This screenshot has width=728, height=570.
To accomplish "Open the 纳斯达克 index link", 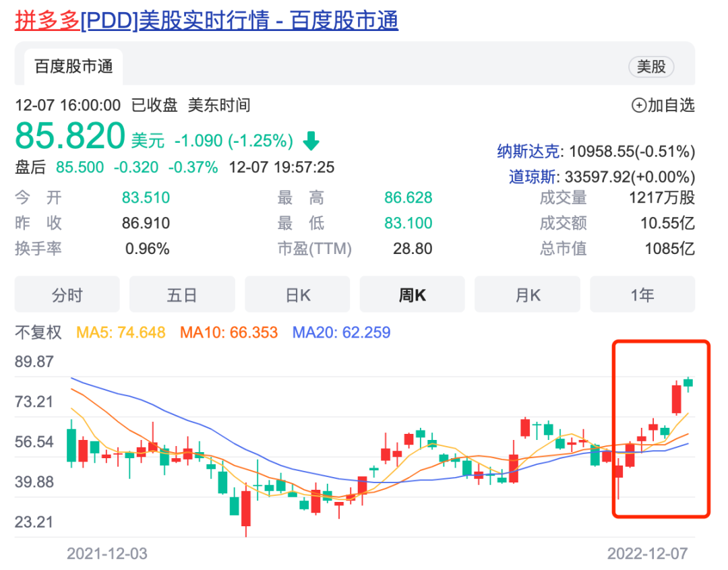I will [528, 152].
